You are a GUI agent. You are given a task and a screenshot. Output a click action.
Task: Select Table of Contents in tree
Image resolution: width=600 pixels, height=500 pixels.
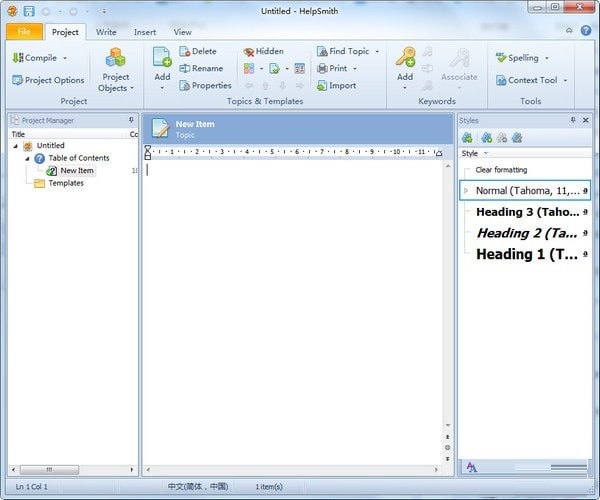click(79, 158)
